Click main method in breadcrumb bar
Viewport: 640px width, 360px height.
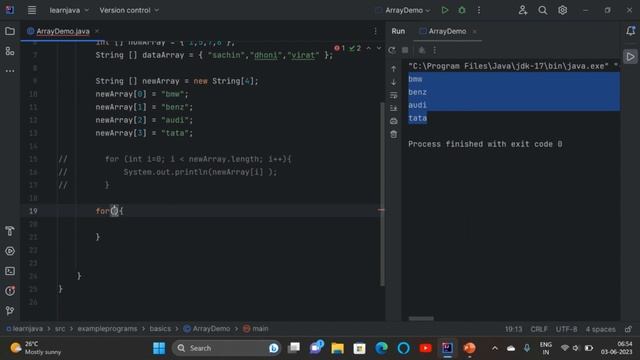256,329
